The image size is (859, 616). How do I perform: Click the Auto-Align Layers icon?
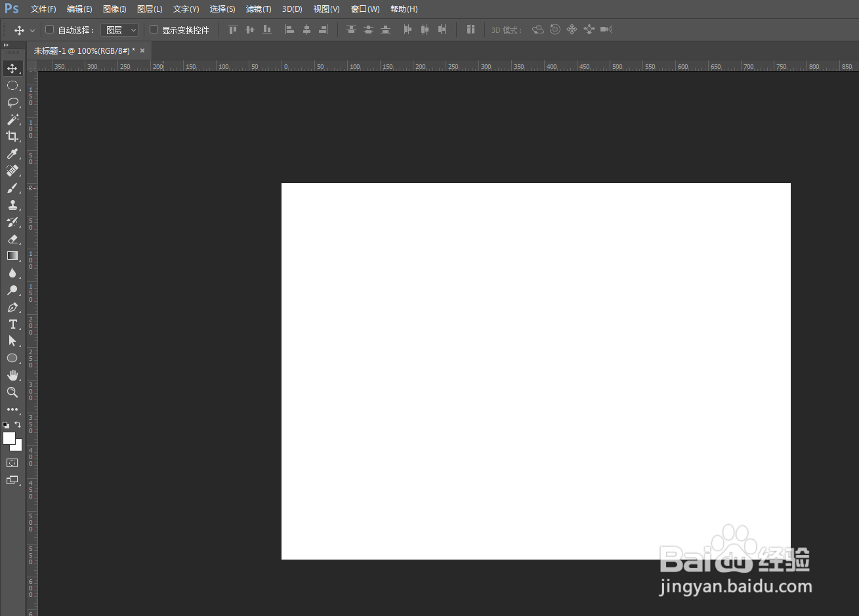tap(471, 30)
